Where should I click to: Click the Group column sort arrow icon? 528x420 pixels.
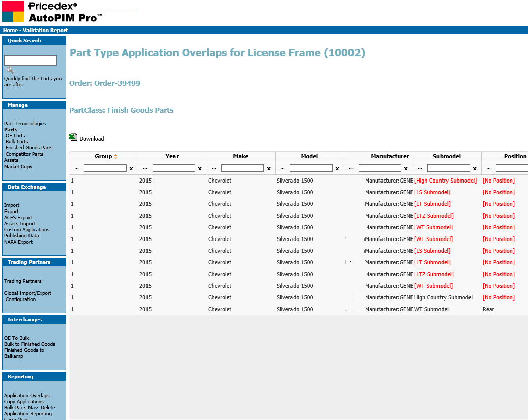pyautogui.click(x=116, y=156)
